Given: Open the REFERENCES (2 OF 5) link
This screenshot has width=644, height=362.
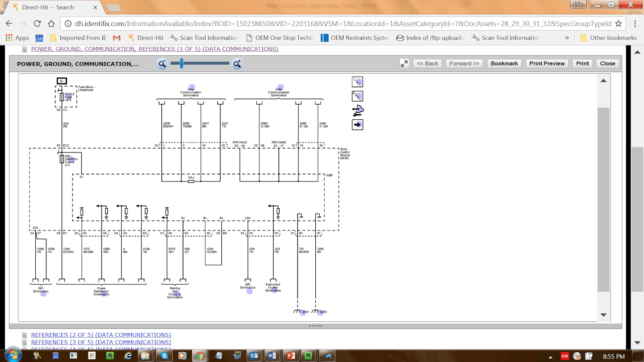Looking at the screenshot, I should (x=101, y=335).
